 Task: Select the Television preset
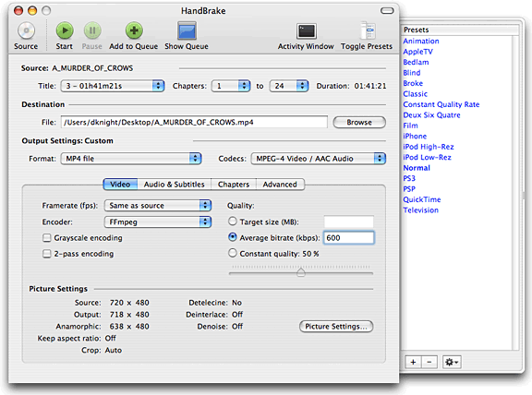[x=421, y=210]
